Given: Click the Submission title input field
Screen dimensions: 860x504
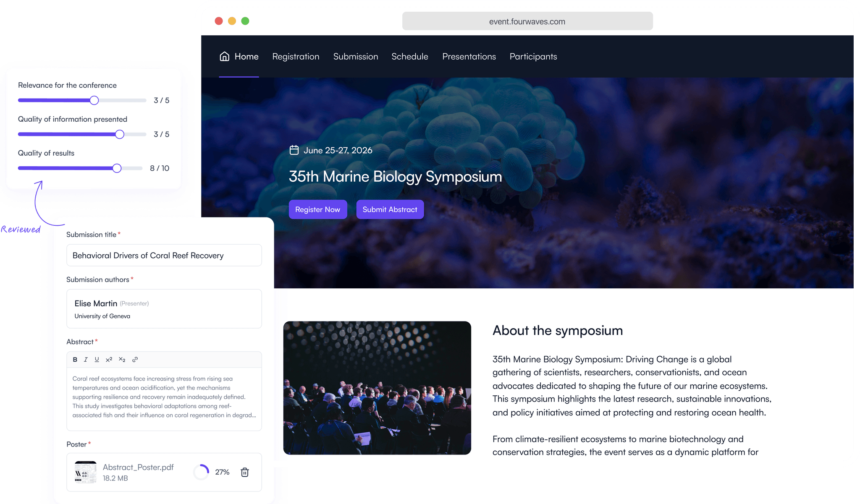Looking at the screenshot, I should 164,255.
